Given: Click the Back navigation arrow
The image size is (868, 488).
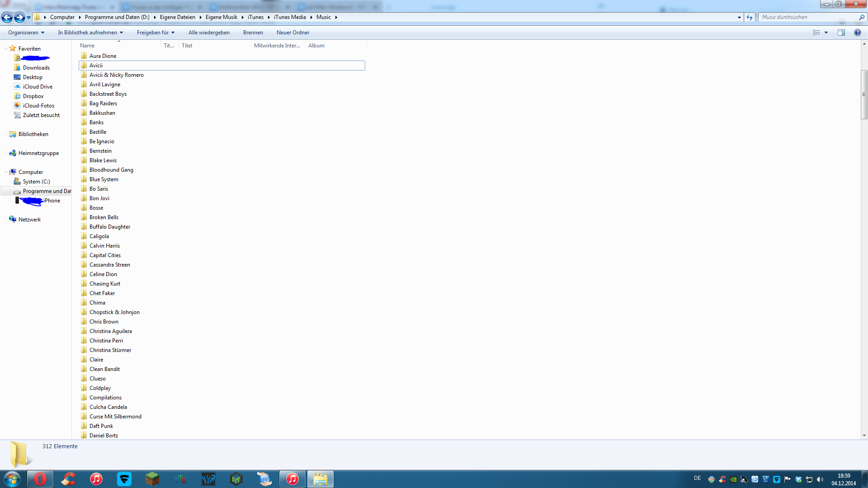Looking at the screenshot, I should pyautogui.click(x=7, y=17).
